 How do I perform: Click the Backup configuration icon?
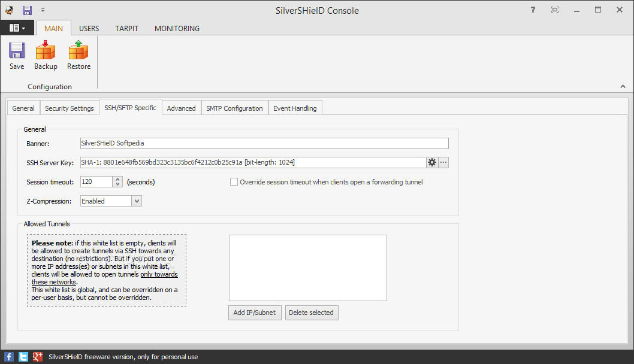(x=46, y=56)
